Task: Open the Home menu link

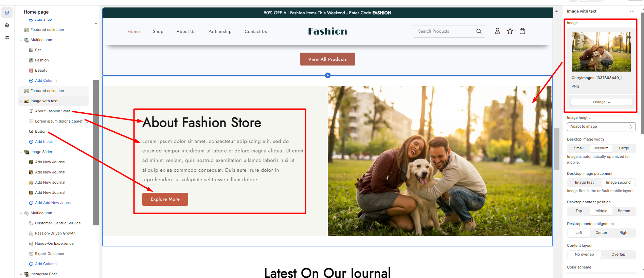Action: click(134, 32)
